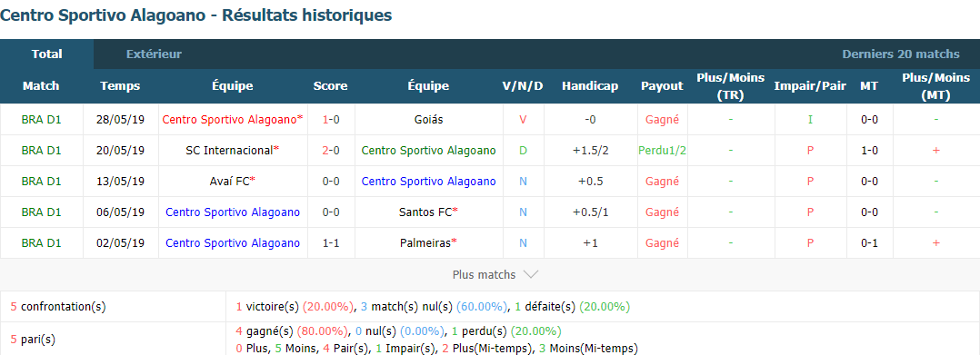Open Goiás team link

428,119
